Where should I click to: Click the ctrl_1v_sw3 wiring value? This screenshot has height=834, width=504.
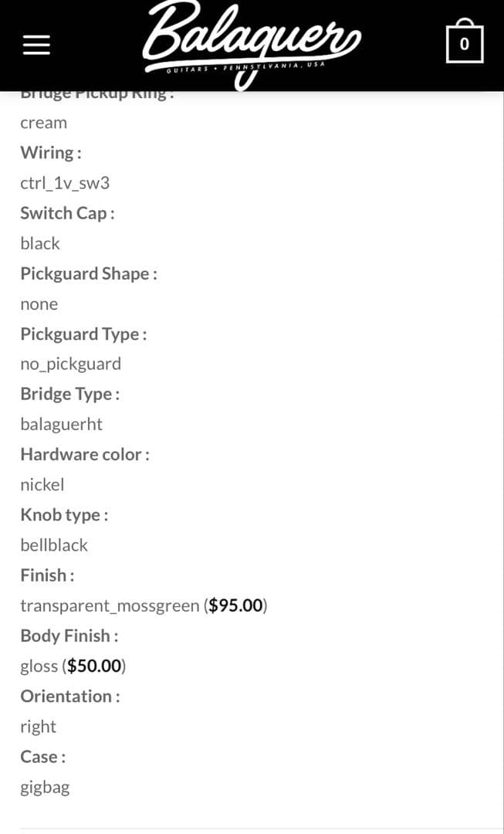point(65,183)
